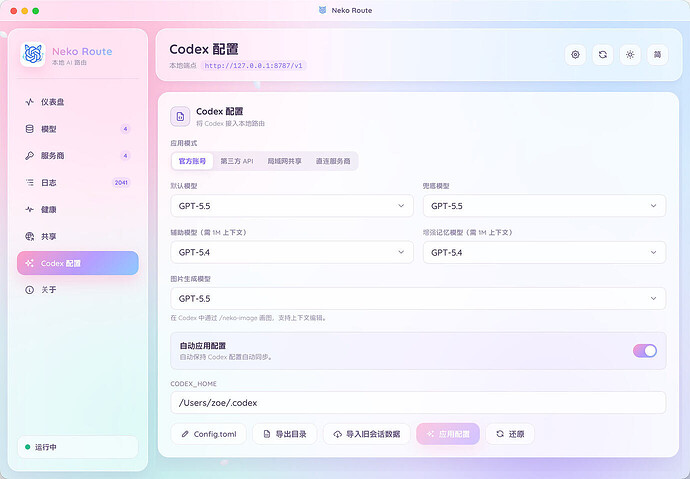Image resolution: width=690 pixels, height=479 pixels.
Task: Open the 图片生成模型 dropdown
Action: 418,299
